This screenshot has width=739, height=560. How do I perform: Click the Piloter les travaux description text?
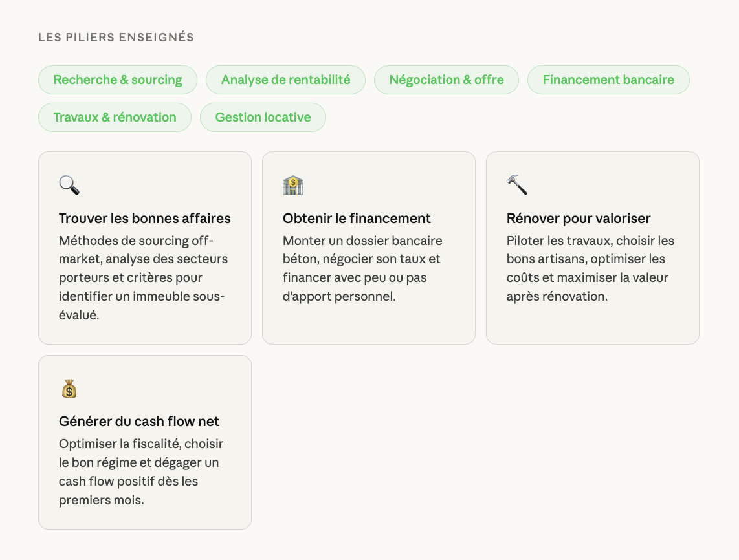tap(590, 268)
